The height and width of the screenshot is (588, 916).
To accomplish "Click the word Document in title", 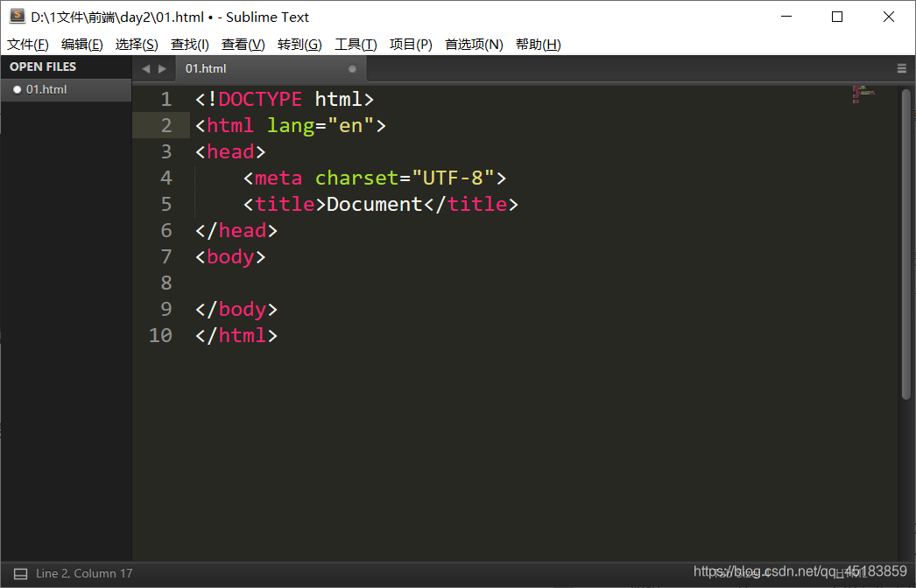I will tap(375, 205).
